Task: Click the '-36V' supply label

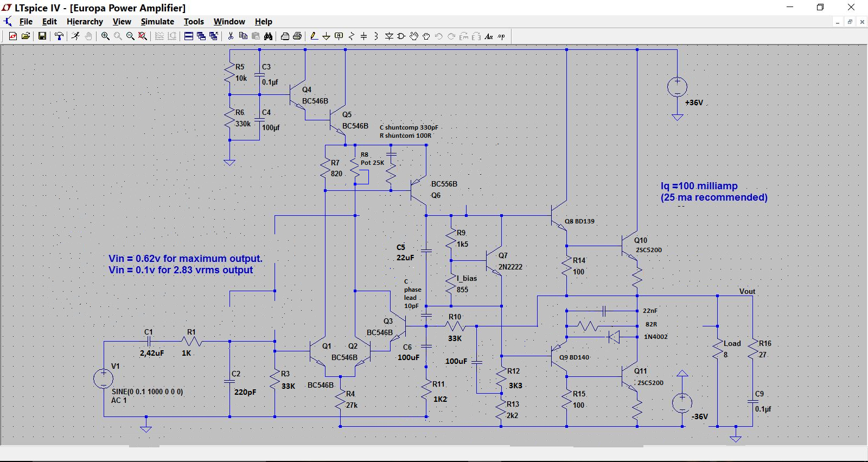Action: (x=699, y=416)
